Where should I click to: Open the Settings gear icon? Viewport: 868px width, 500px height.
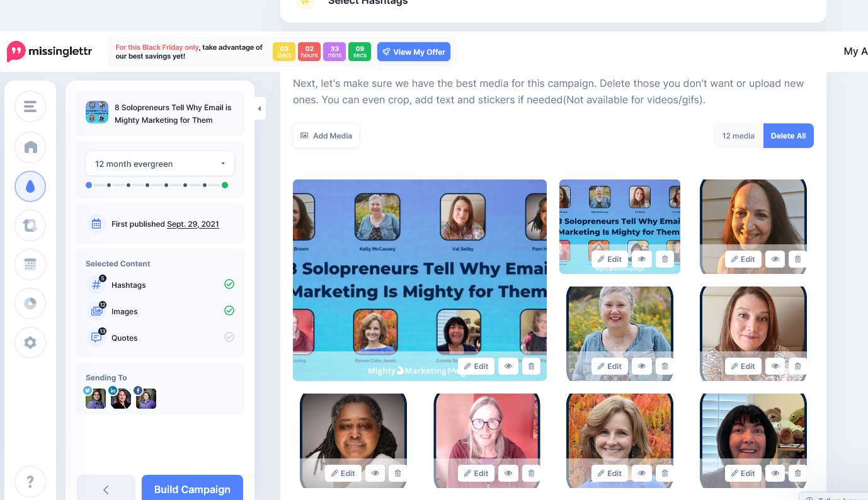tap(30, 343)
